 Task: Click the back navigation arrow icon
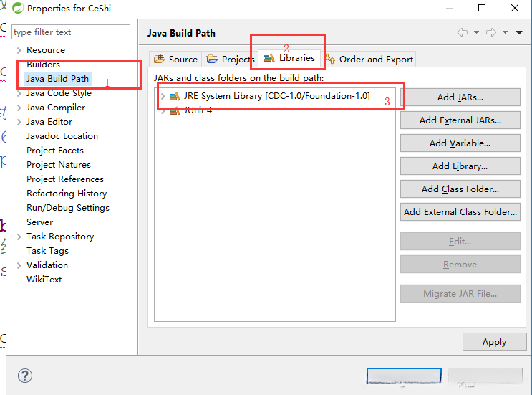[463, 32]
